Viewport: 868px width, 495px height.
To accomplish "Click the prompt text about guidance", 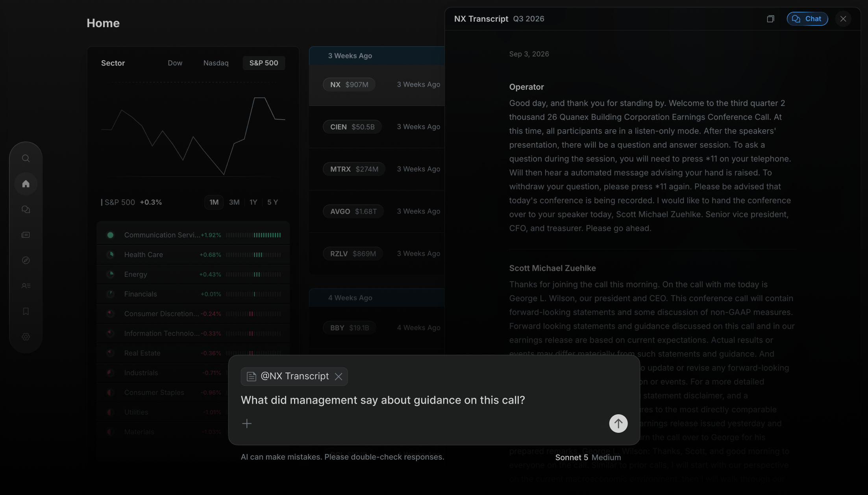I will click(x=383, y=400).
